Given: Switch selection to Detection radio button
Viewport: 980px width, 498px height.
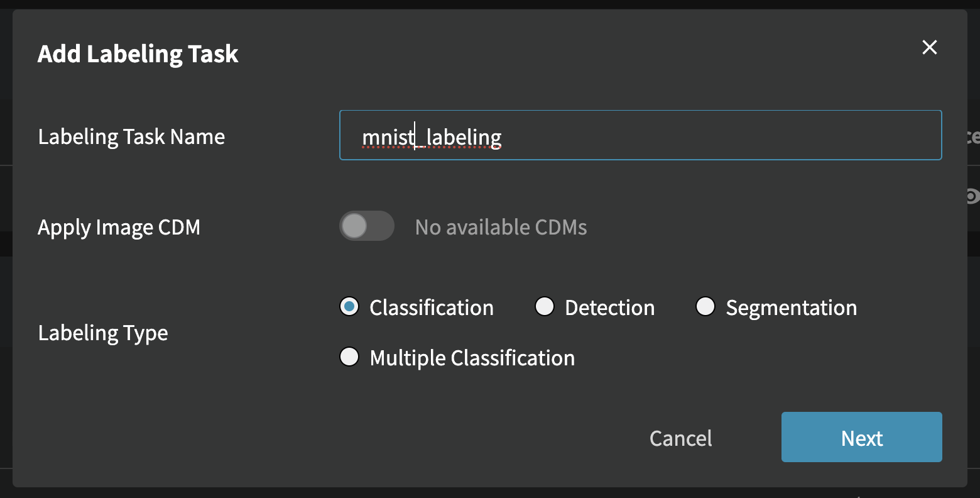Looking at the screenshot, I should 545,307.
